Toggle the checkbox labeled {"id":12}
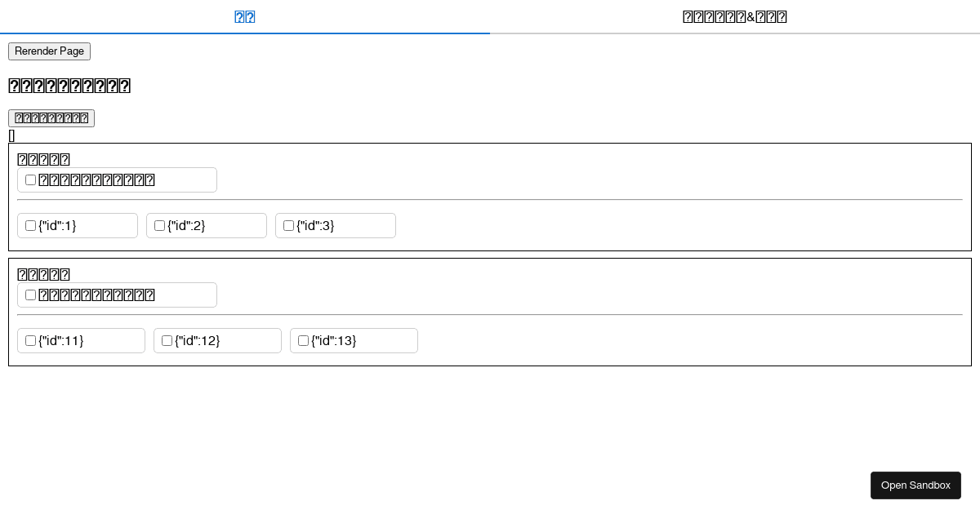Screen dimensions: 980x514 click(167, 340)
